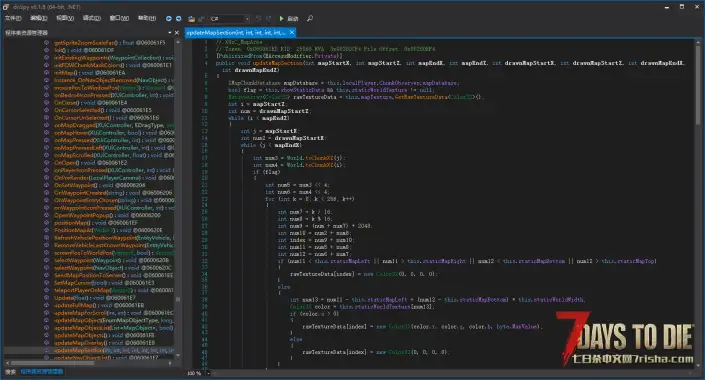The width and height of the screenshot is (705, 380).
Task: Click the method icon beside teleportPlayerOnMap
Action: tap(46, 290)
